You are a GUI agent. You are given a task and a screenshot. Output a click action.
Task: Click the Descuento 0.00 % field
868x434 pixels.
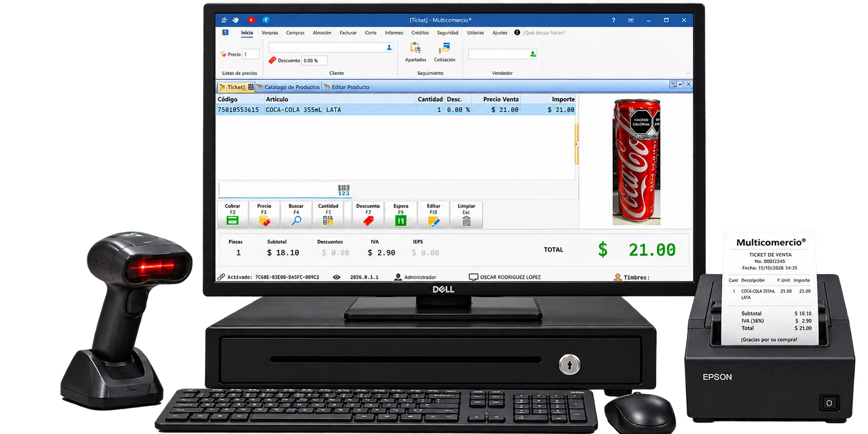315,61
